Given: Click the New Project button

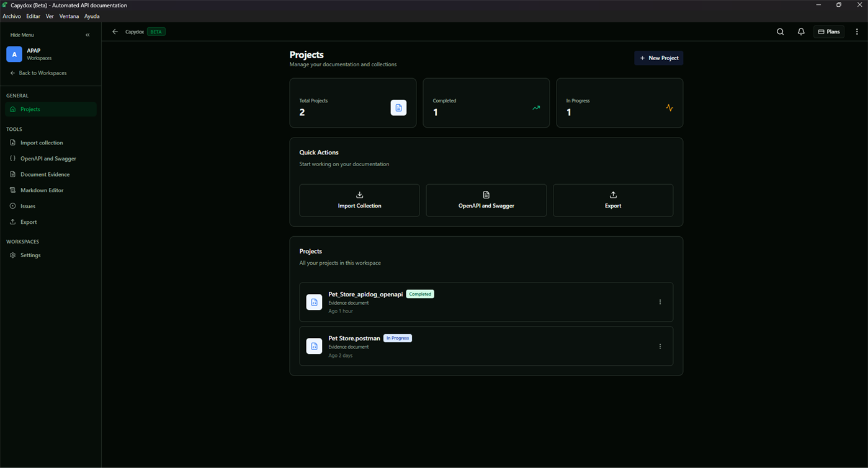Looking at the screenshot, I should point(658,58).
